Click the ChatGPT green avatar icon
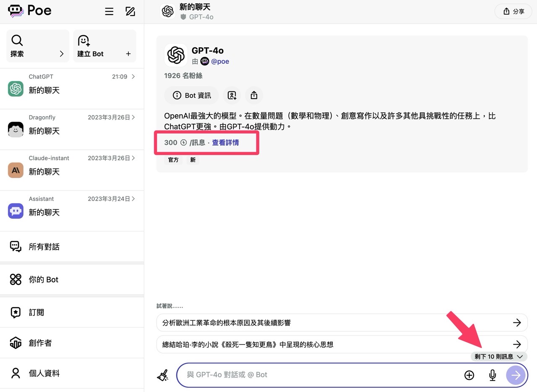The height and width of the screenshot is (392, 537). (x=16, y=89)
